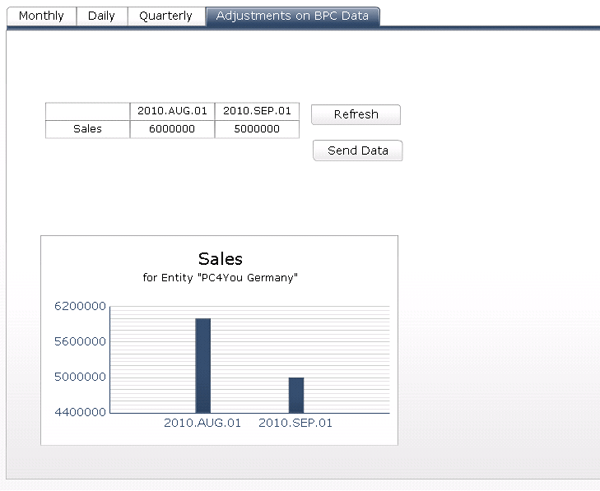Viewport: 600px width, 491px height.
Task: Click the chart subtitle for Entity PC4You Germany
Action: pyautogui.click(x=220, y=277)
